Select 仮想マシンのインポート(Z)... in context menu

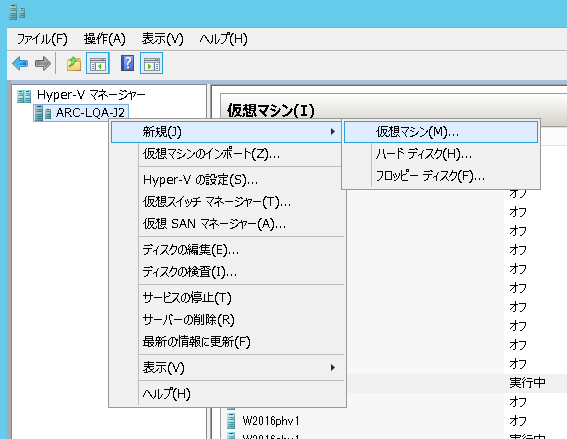[227, 154]
